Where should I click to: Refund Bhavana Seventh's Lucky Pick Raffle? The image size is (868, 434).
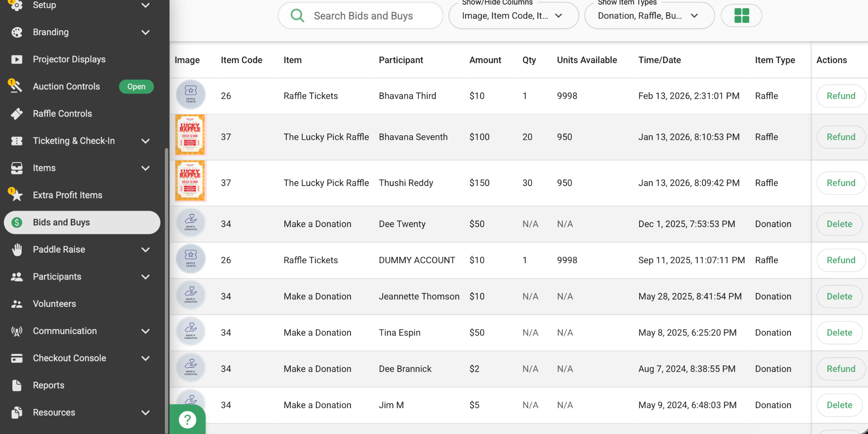[x=841, y=137]
